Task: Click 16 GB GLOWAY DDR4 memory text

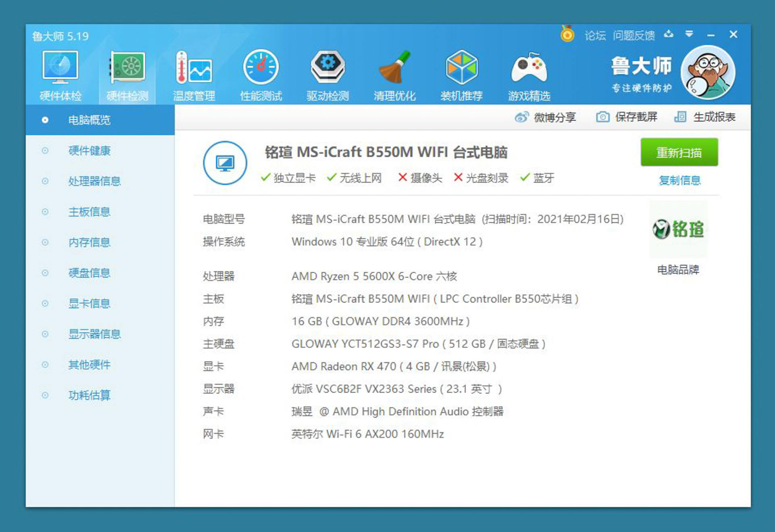Action: [x=381, y=321]
